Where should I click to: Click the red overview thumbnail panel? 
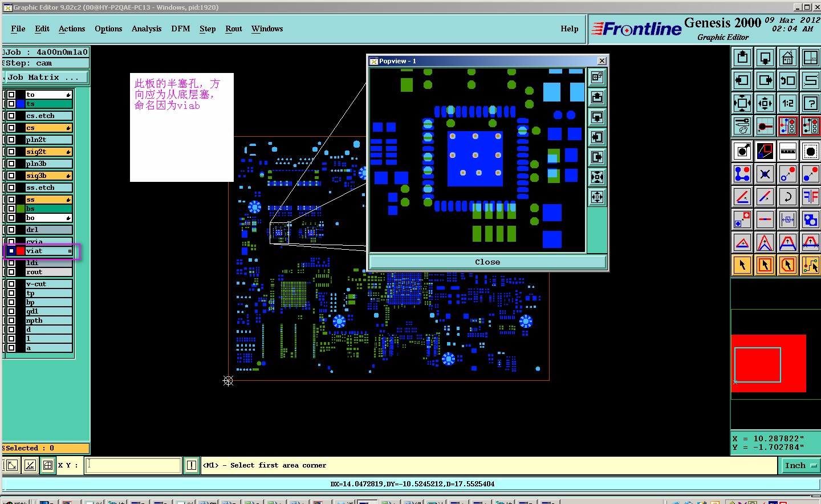click(x=769, y=363)
